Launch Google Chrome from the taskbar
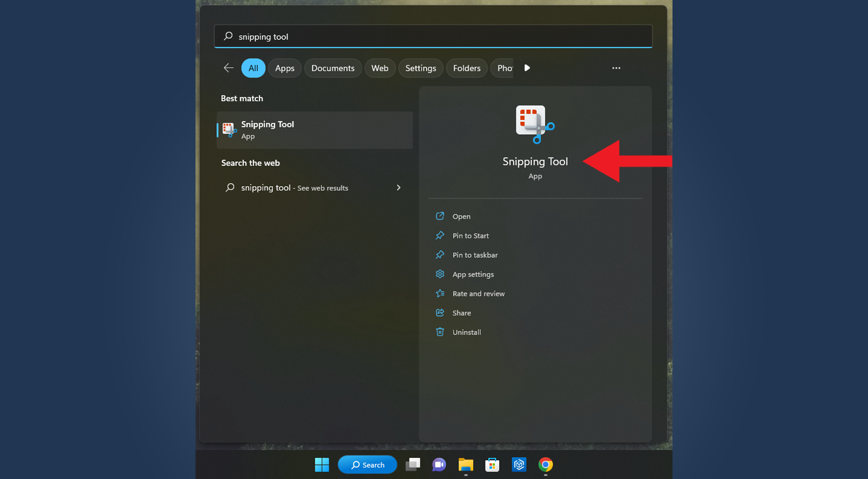Viewport: 868px width, 479px height. click(545, 465)
